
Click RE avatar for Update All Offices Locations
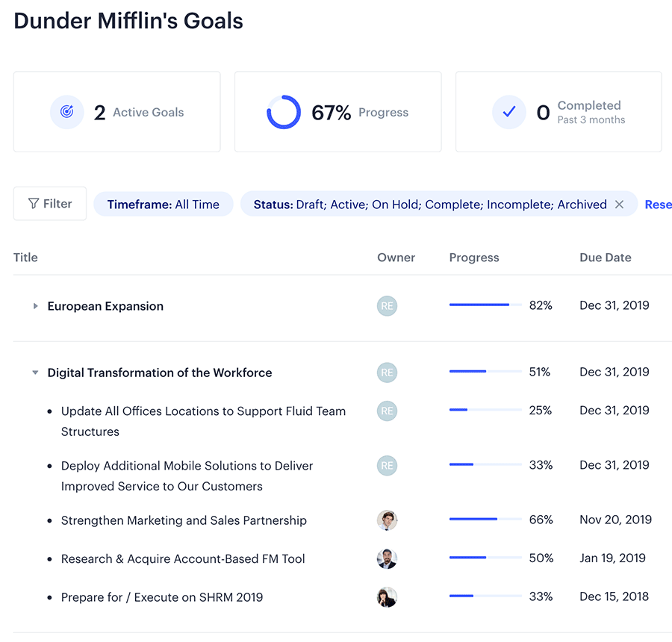coord(387,411)
